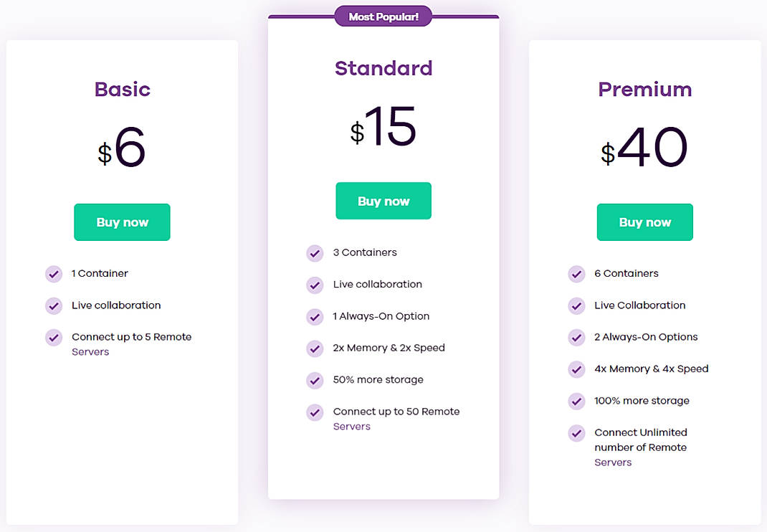Click the Servers link under Standard features
Image resolution: width=767 pixels, height=532 pixels.
pos(351,426)
